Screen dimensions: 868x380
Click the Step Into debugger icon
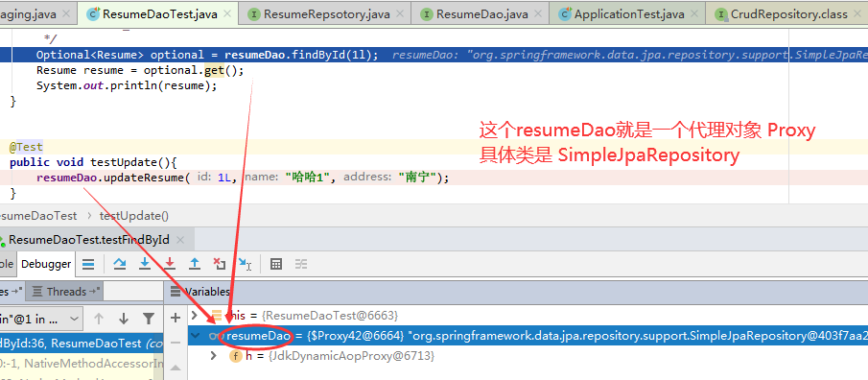click(x=145, y=264)
